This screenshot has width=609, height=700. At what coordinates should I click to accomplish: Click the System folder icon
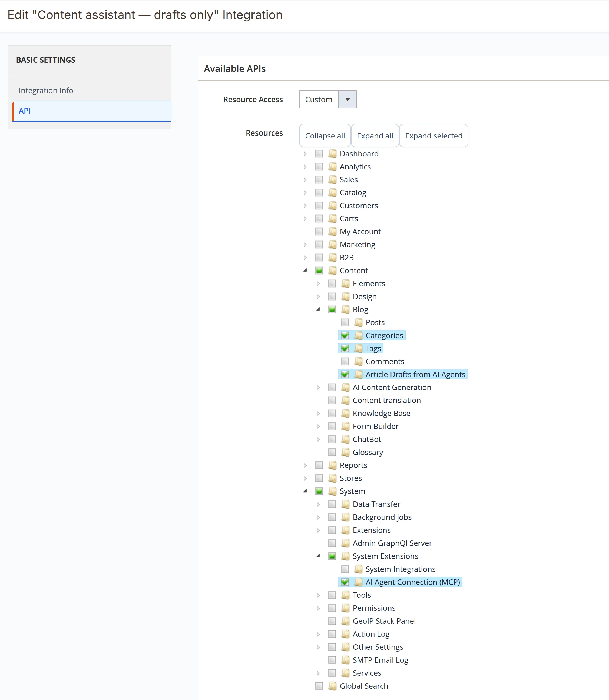(x=332, y=491)
